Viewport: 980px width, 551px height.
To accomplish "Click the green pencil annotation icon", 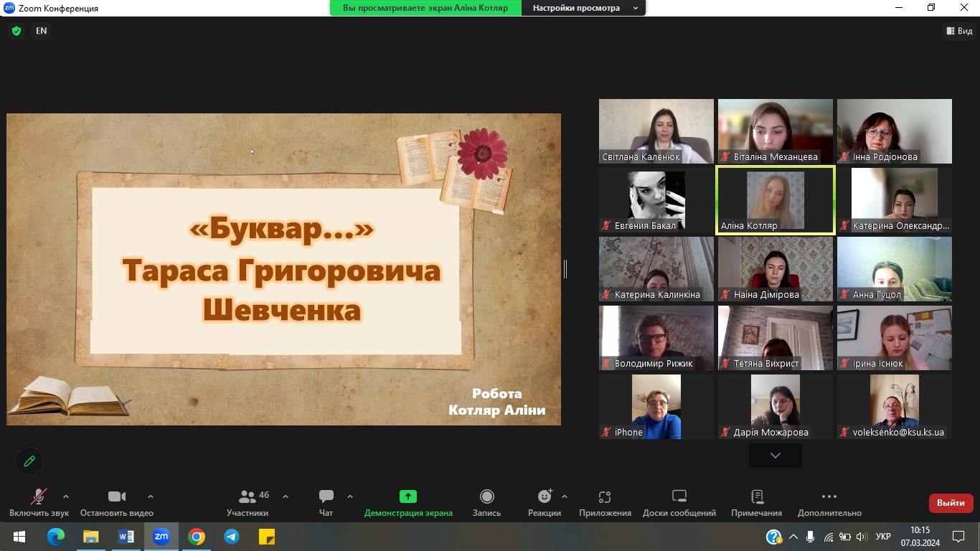I will pos(29,461).
